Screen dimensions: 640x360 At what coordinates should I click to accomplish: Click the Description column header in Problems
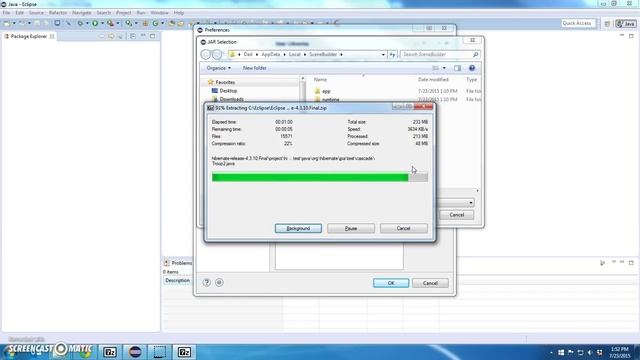178,280
